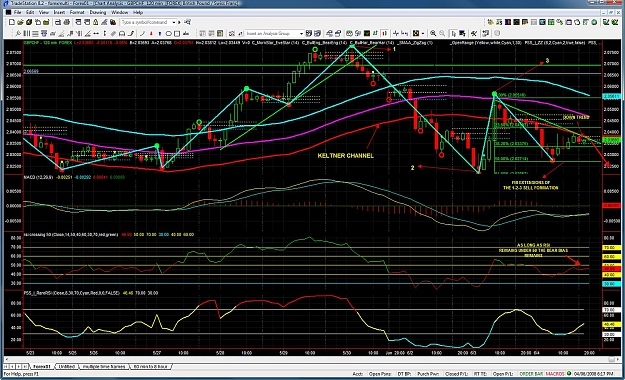The width and height of the screenshot is (625, 380).
Task: Click the MACROS status indicator
Action: pyautogui.click(x=555, y=374)
